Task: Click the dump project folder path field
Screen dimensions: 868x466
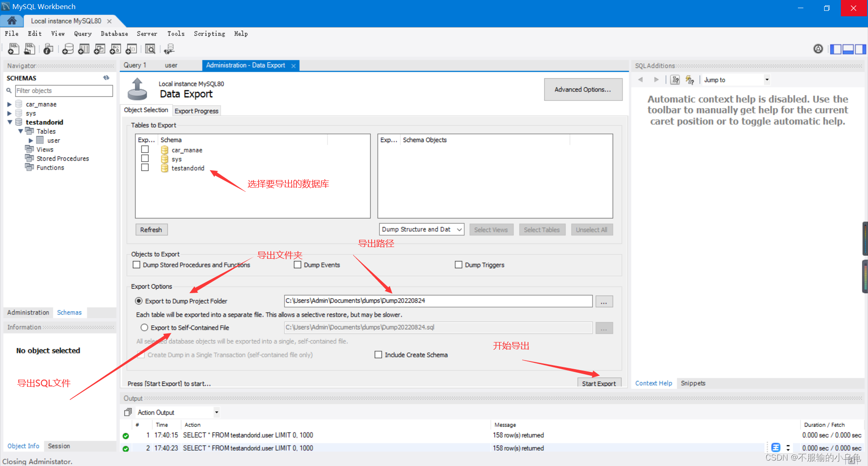Action: point(438,301)
